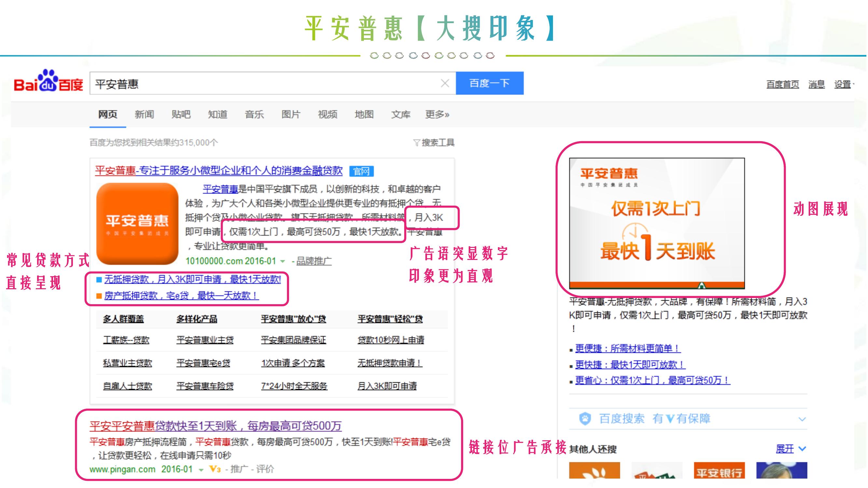Open 更省心：仅需1次上门 link
This screenshot has width=868, height=488.
pos(653,380)
